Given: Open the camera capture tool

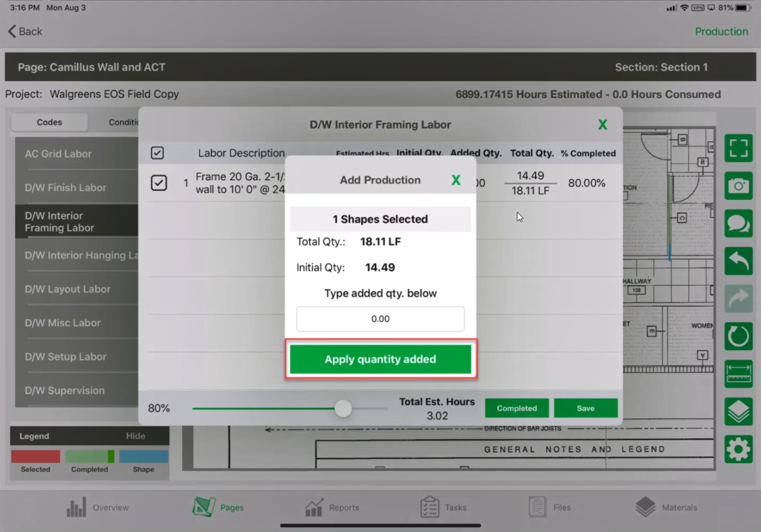Looking at the screenshot, I should tap(738, 186).
